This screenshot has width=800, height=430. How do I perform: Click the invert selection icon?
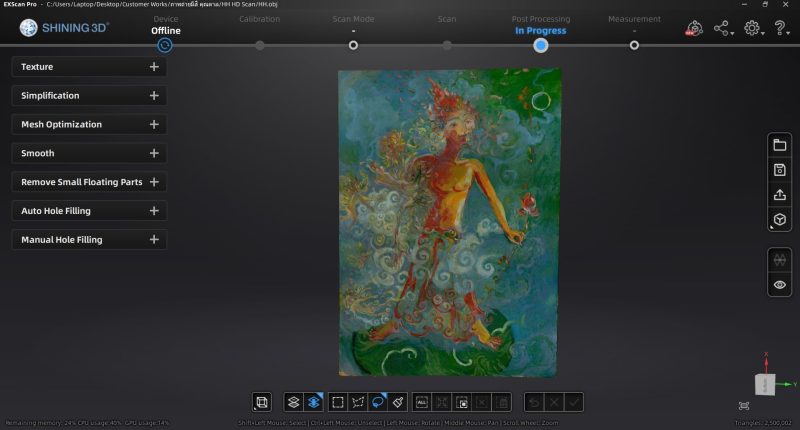tap(462, 402)
